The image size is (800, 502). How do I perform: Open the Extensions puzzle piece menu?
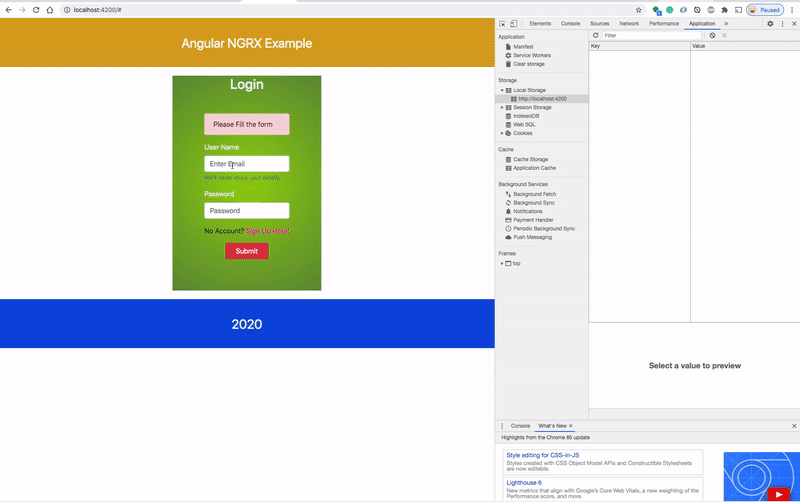click(724, 10)
